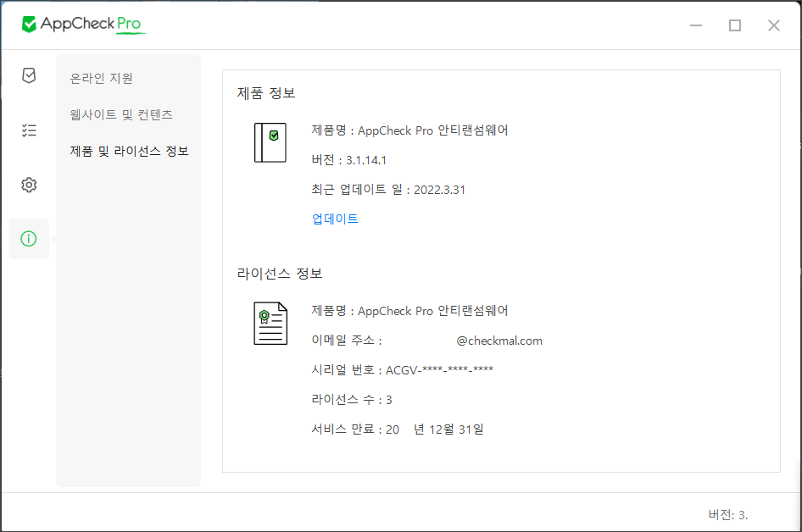Viewport: 802px width, 532px height.
Task: Maximize the AppCheck Pro window
Action: point(735,25)
